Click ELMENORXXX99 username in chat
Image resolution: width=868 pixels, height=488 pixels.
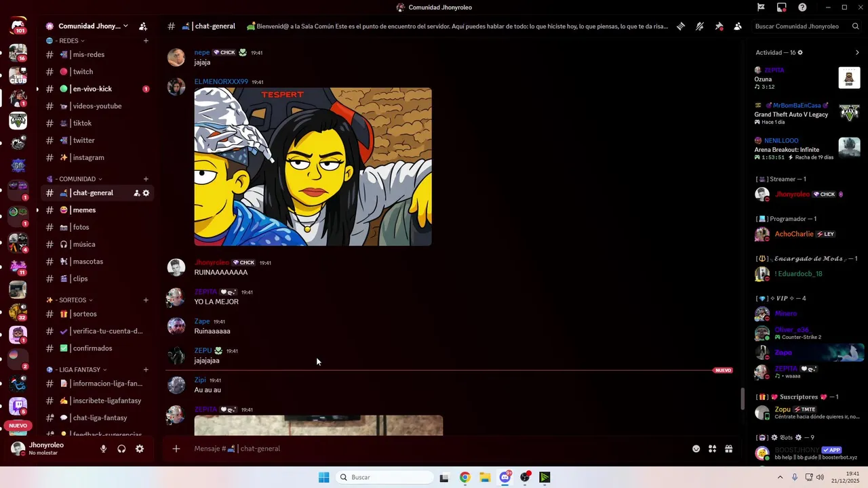[x=221, y=82]
